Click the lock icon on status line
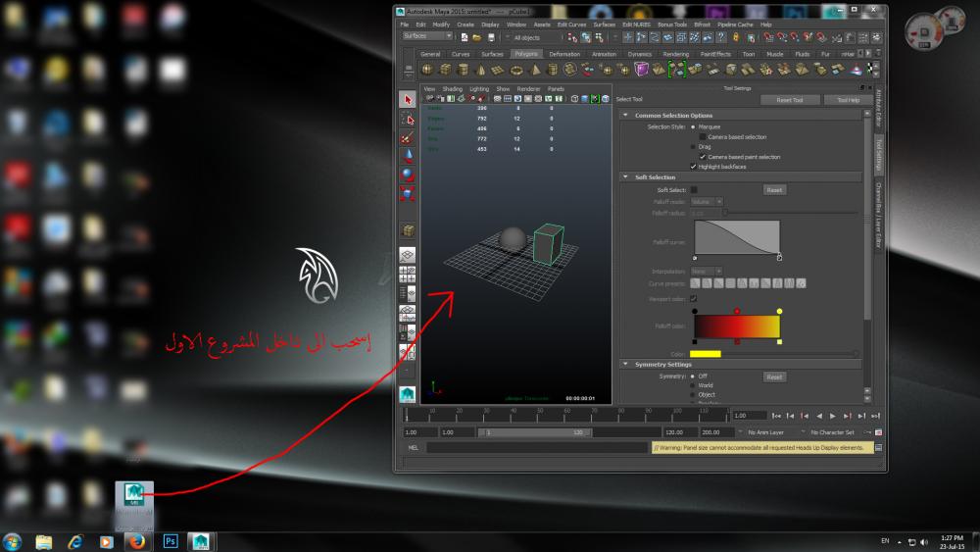 coord(736,37)
